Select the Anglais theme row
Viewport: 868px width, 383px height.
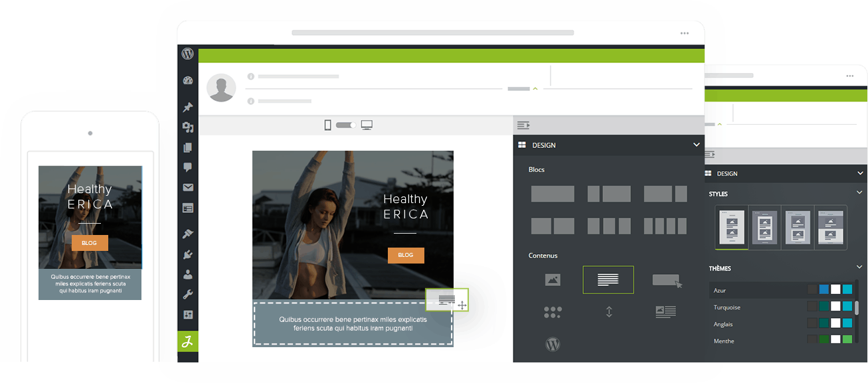point(782,323)
